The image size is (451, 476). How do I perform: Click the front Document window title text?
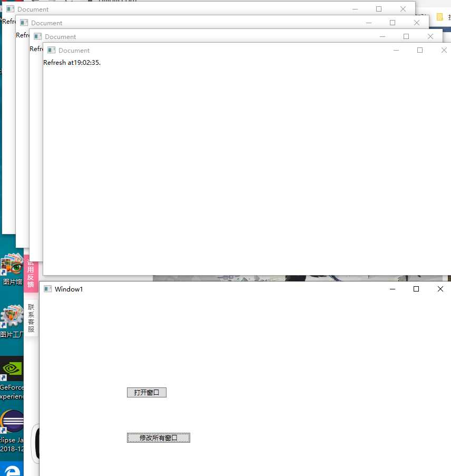point(74,51)
